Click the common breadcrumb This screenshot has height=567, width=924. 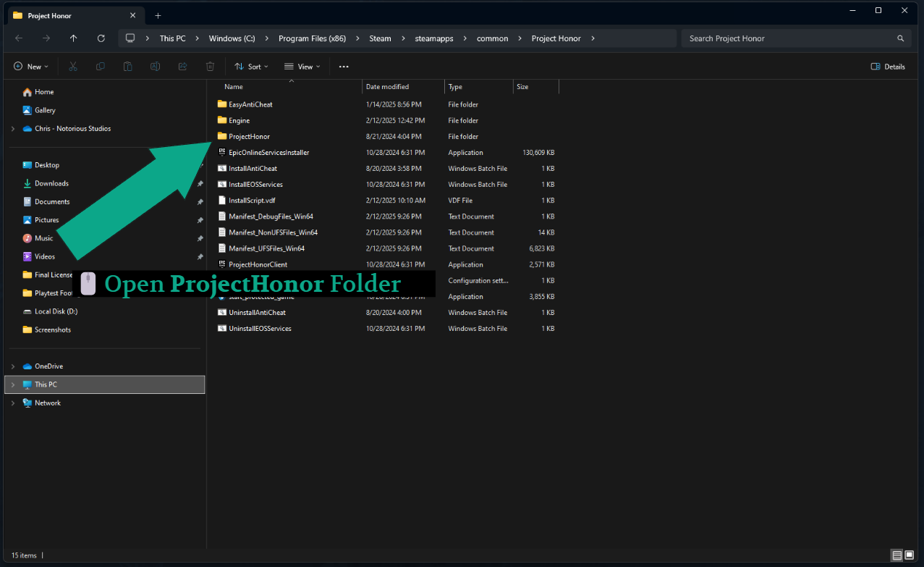[492, 38]
